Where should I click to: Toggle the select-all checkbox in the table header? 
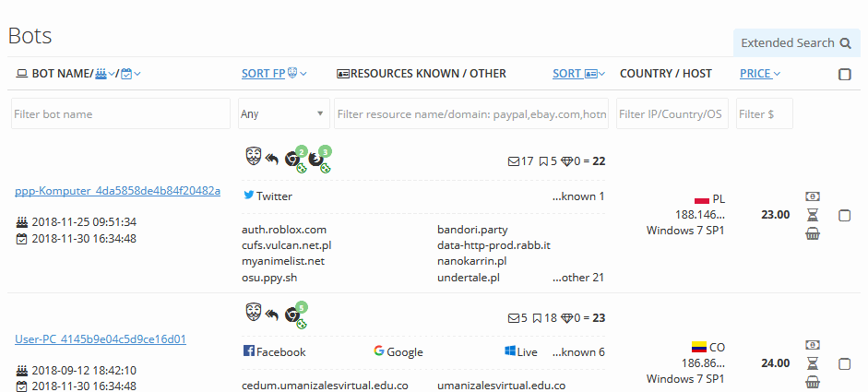[845, 75]
